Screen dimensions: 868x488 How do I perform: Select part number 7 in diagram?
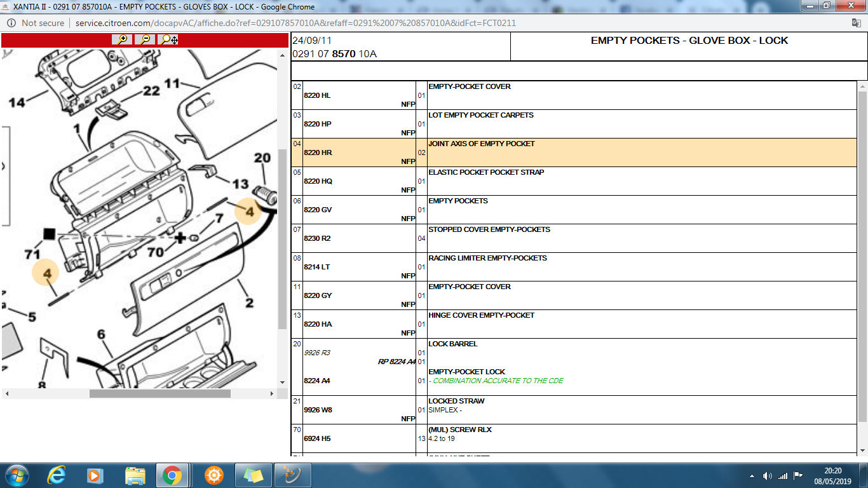click(x=219, y=219)
